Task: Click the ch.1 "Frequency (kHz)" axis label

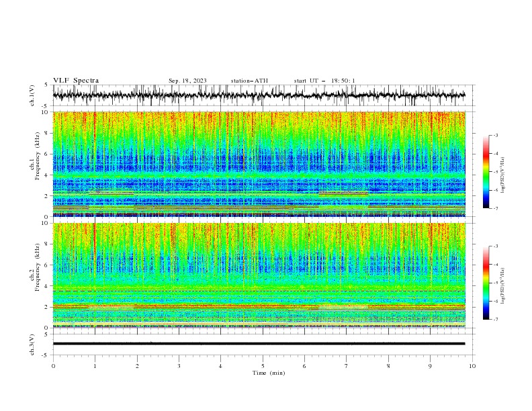Action: (x=37, y=156)
